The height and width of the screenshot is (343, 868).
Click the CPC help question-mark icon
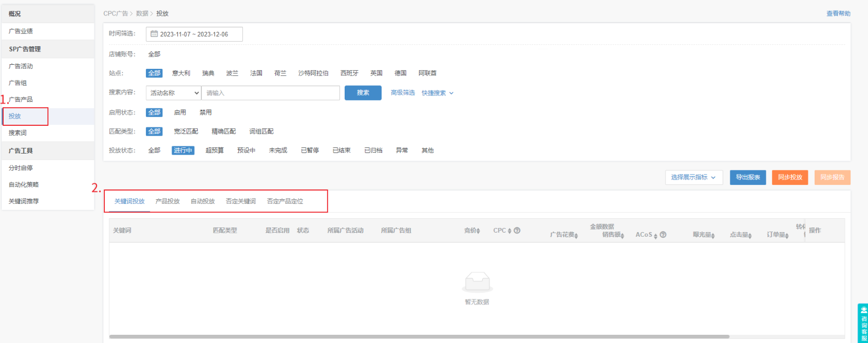pyautogui.click(x=517, y=231)
